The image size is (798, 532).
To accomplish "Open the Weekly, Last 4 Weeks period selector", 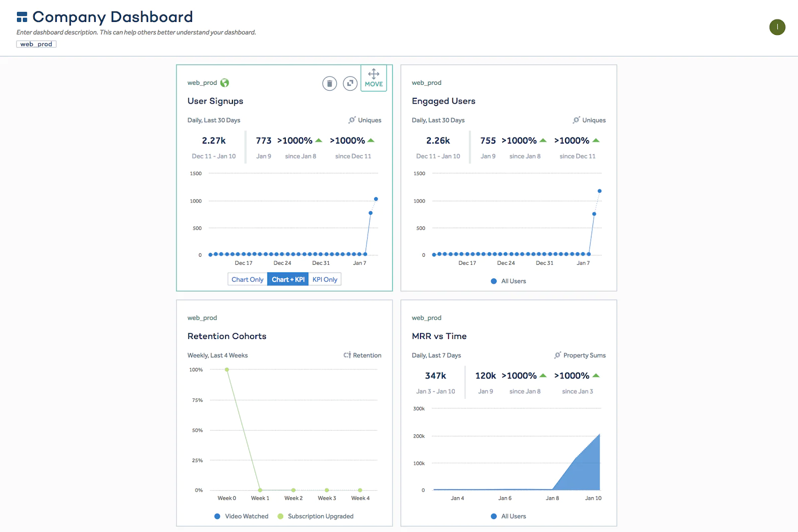I will [x=218, y=355].
